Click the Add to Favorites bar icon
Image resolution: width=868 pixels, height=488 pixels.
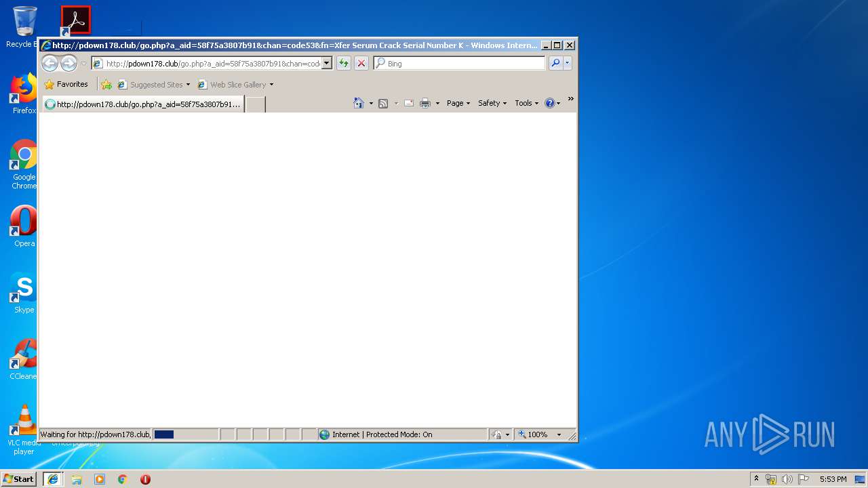(106, 85)
